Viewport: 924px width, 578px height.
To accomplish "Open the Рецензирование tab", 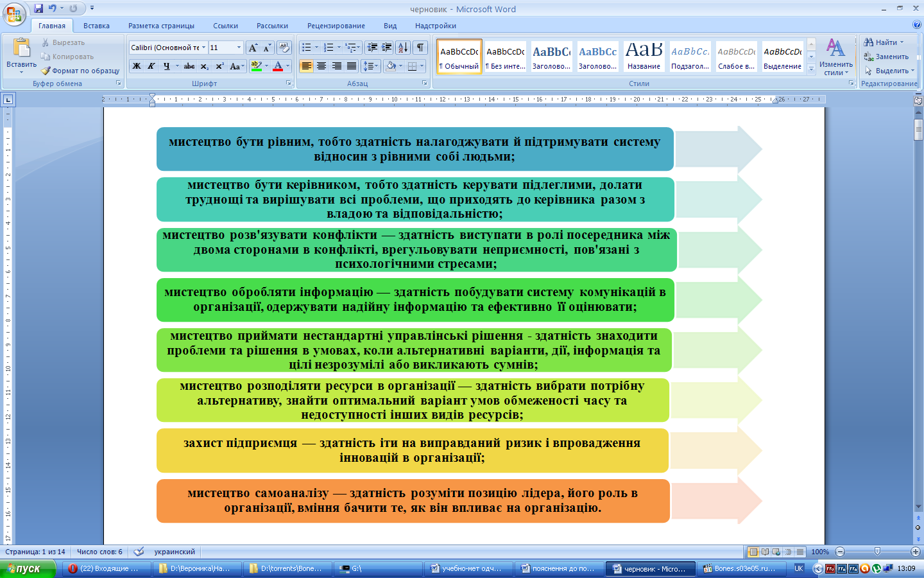I will tap(336, 26).
